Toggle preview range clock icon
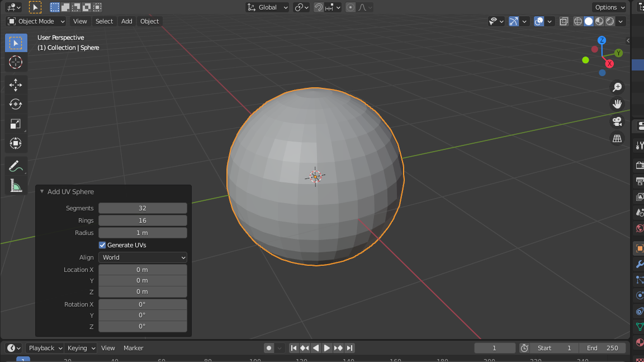Viewport: 644px width, 362px height. (x=524, y=348)
